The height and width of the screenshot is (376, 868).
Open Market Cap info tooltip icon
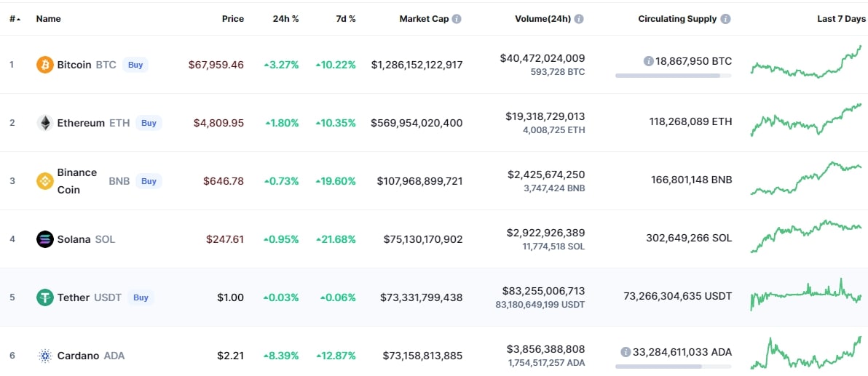(x=456, y=19)
